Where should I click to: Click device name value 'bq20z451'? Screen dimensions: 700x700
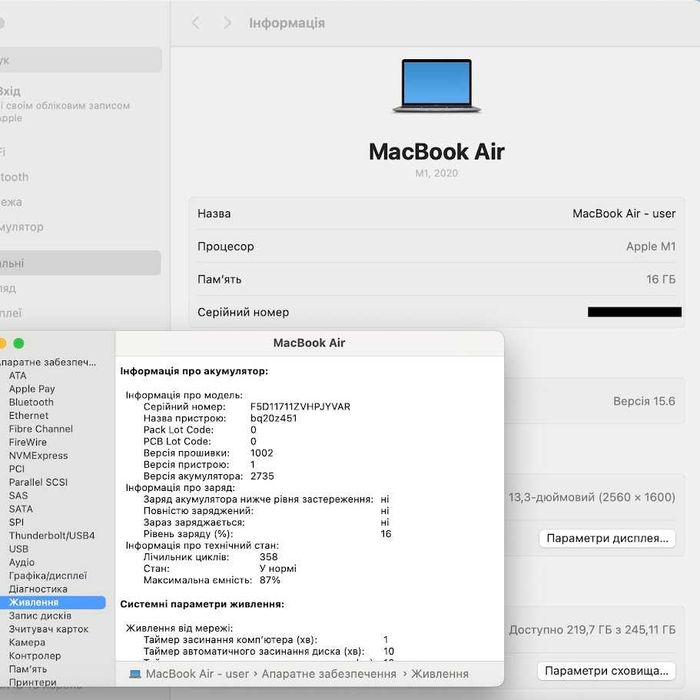pyautogui.click(x=273, y=418)
